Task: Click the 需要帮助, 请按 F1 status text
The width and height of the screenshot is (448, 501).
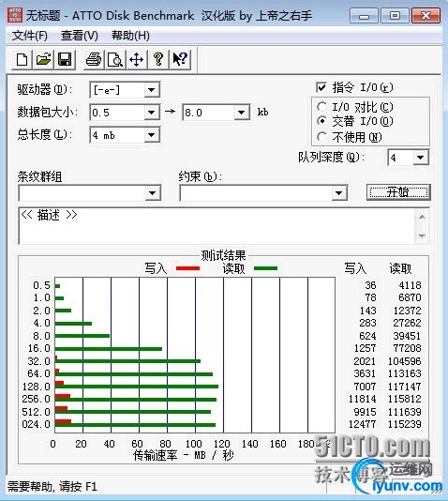Action: click(52, 486)
